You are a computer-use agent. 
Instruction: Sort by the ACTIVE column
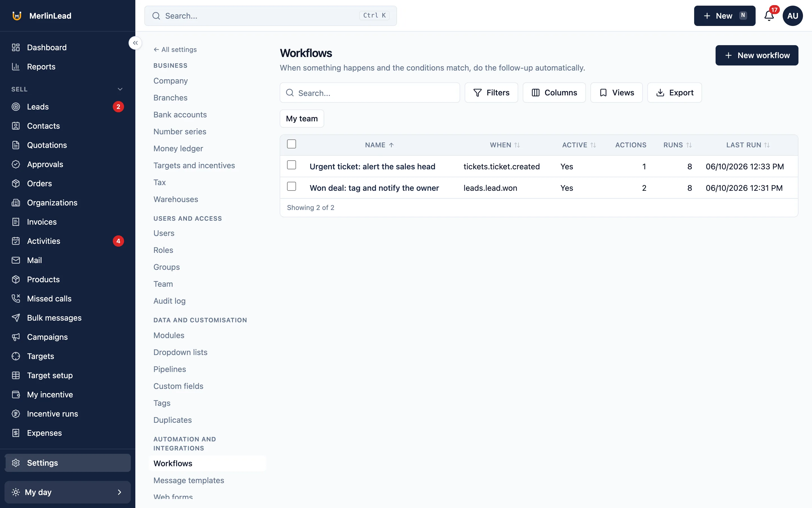pyautogui.click(x=579, y=145)
